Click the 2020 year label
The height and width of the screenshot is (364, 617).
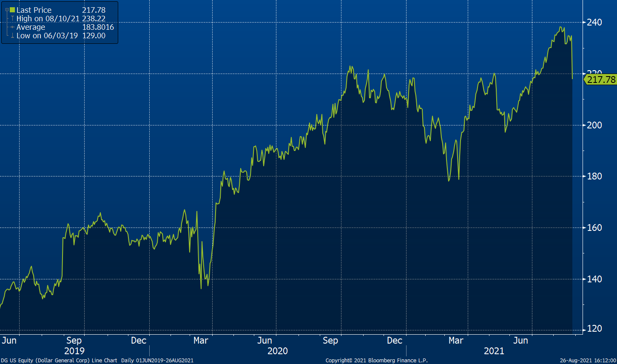[x=278, y=351]
